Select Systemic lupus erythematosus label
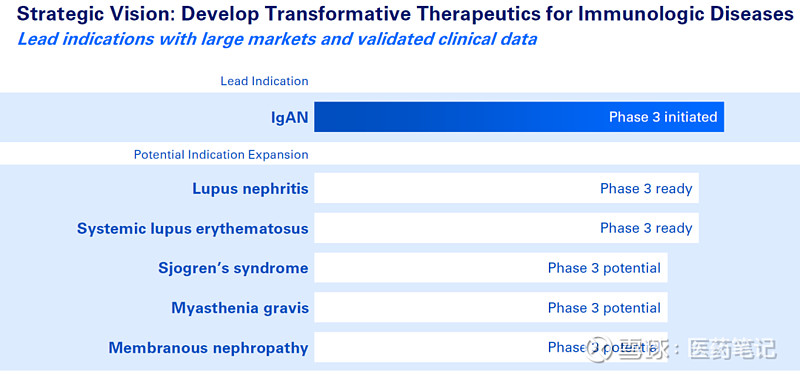This screenshot has width=800, height=374. pos(192,229)
